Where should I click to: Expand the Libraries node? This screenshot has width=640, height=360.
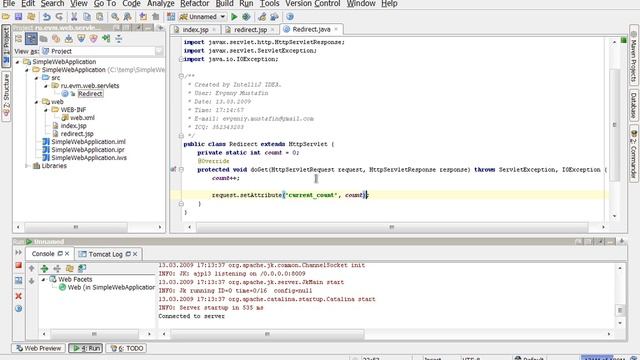[27, 166]
